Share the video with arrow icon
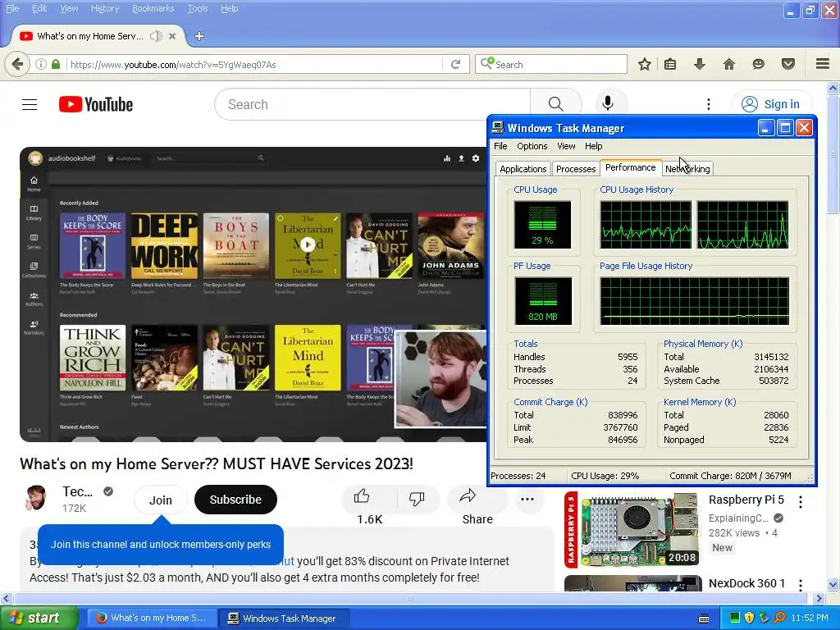The width and height of the screenshot is (840, 630). coord(468,496)
